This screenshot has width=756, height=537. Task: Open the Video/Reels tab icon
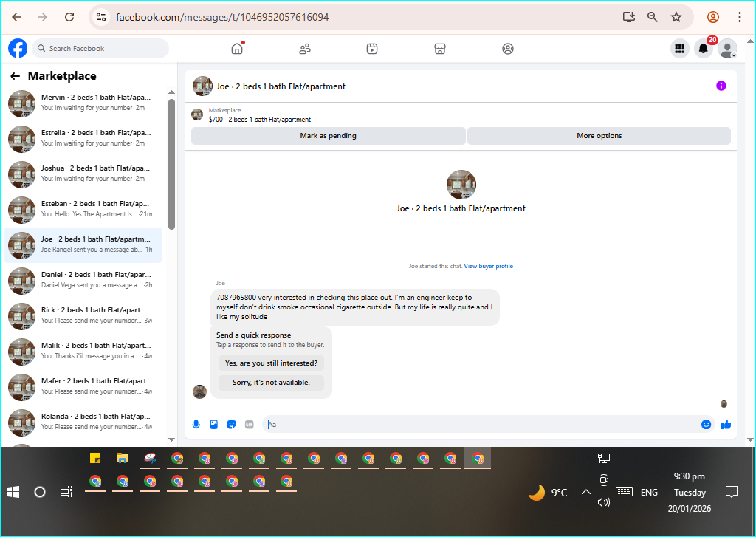372,49
